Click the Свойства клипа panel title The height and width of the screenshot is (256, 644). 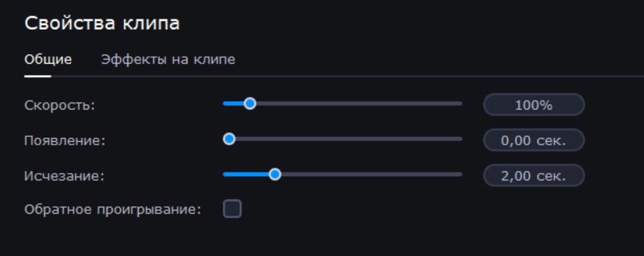coord(102,24)
